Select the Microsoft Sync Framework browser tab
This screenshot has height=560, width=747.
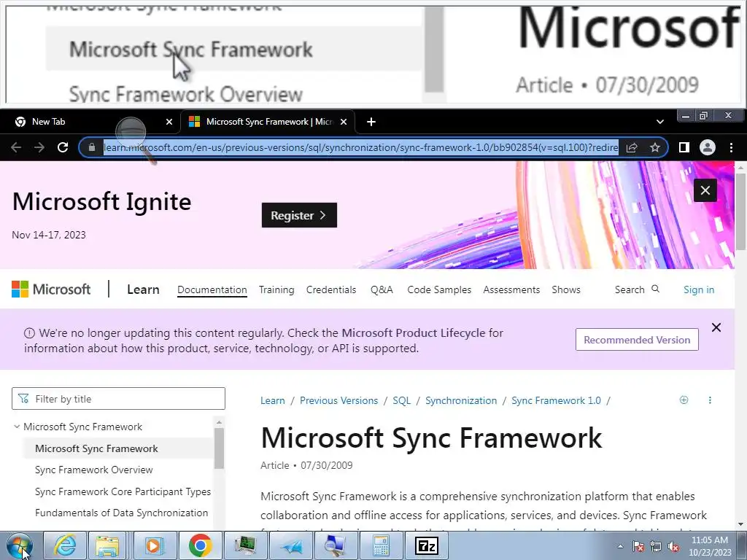[x=268, y=122]
